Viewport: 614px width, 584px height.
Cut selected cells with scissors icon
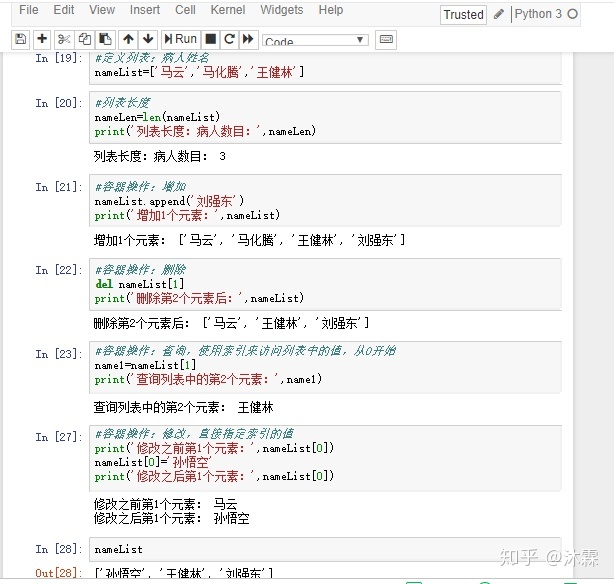[x=64, y=39]
